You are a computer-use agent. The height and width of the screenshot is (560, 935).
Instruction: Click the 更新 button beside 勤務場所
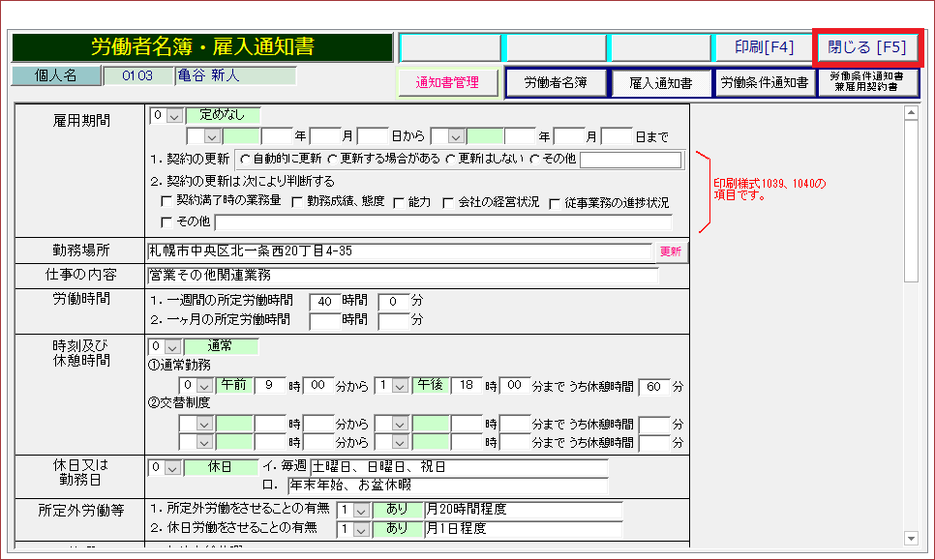670,251
